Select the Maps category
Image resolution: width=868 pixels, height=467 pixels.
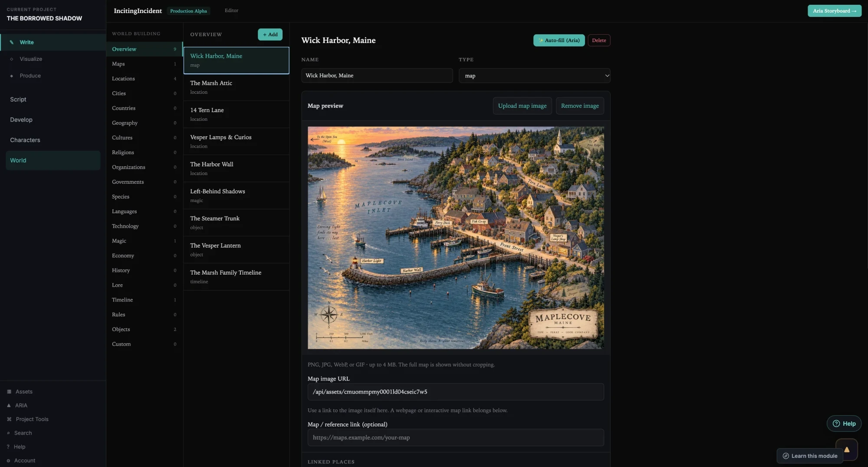(145, 64)
